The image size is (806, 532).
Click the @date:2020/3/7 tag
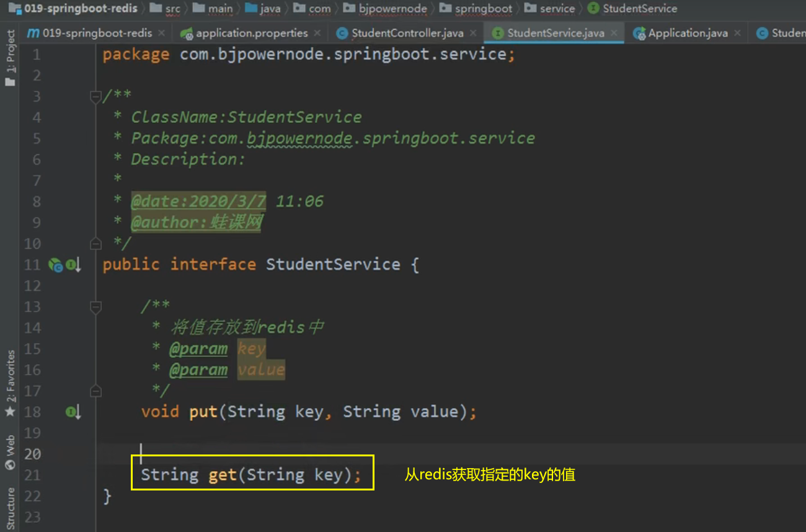click(198, 201)
